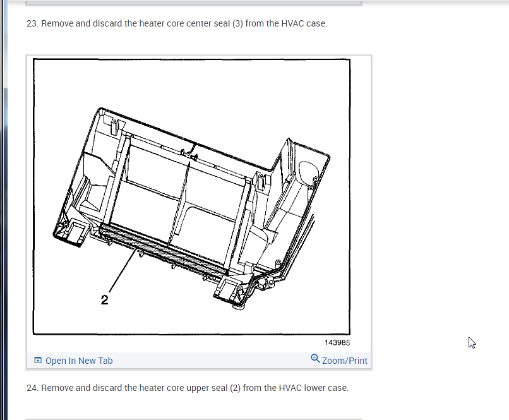Click the new-tab icon beside Open In New Tab
Screen dimensions: 509x420
(x=38, y=360)
